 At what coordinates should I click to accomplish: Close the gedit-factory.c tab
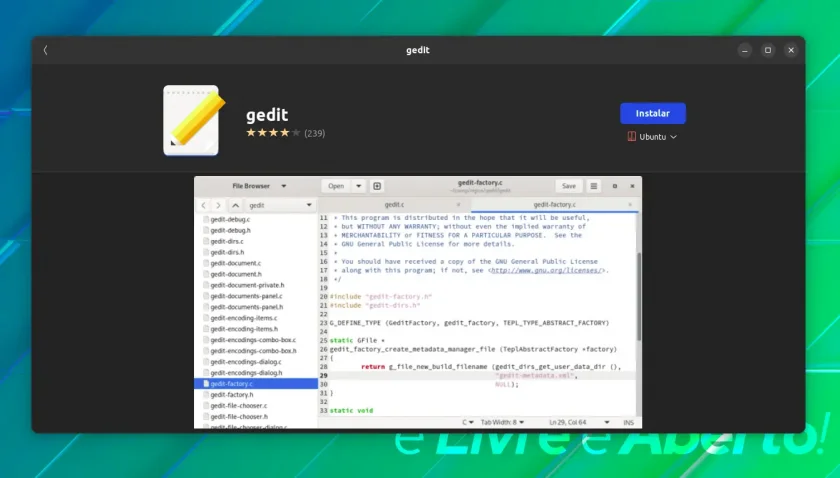[630, 205]
